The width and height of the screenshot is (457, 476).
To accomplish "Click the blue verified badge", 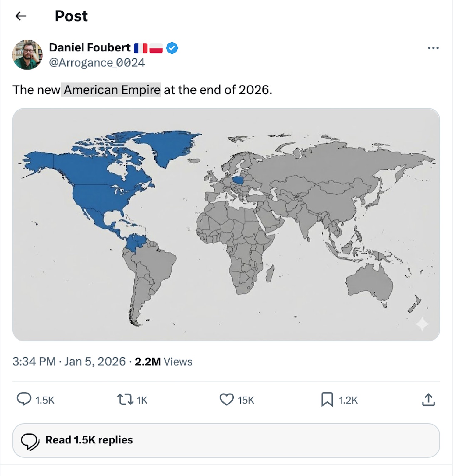I will point(172,48).
